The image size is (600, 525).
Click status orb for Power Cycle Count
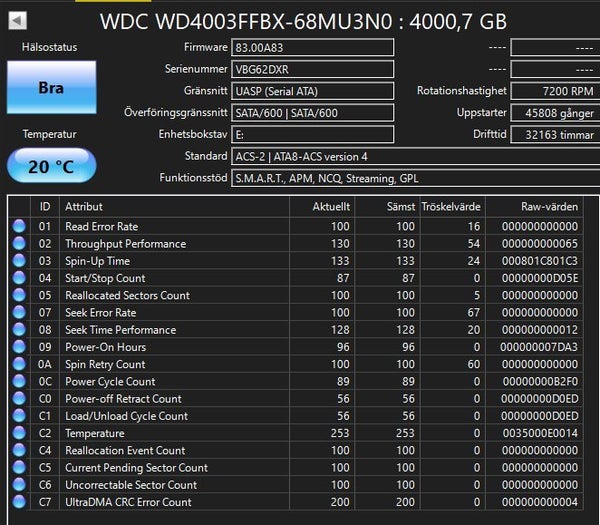19,381
